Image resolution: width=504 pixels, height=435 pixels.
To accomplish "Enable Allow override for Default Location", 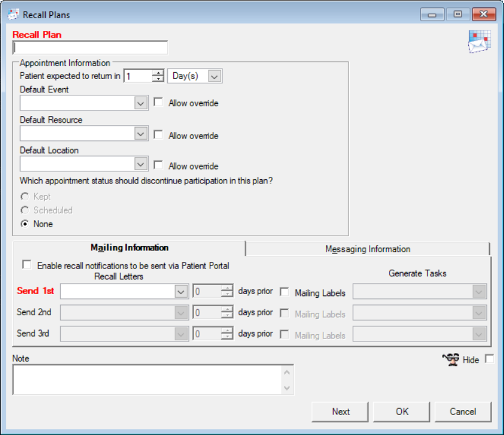I will [x=158, y=165].
